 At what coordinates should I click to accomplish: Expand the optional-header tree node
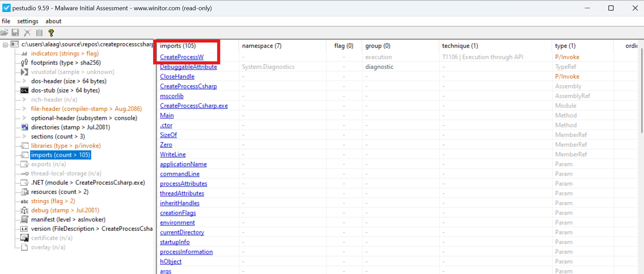[24, 118]
